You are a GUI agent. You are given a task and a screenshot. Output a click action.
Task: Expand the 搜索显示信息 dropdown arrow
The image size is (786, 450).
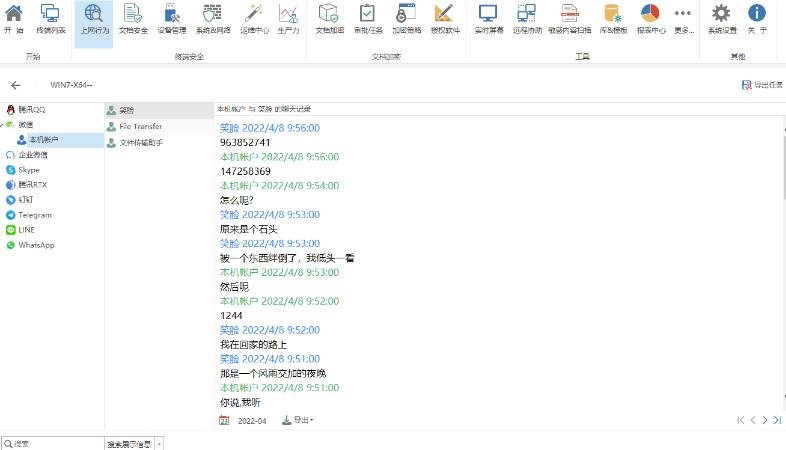click(x=159, y=443)
